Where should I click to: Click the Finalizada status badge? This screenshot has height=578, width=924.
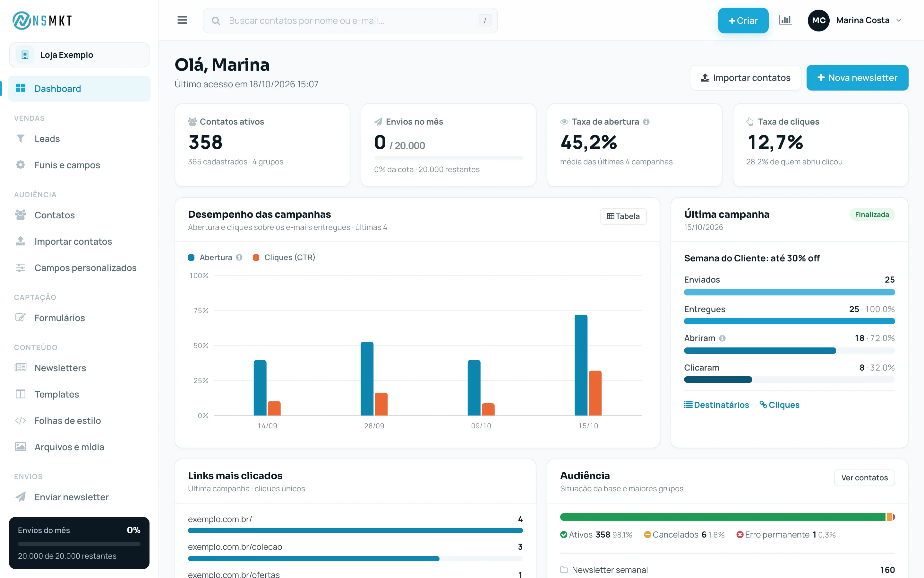(x=872, y=215)
